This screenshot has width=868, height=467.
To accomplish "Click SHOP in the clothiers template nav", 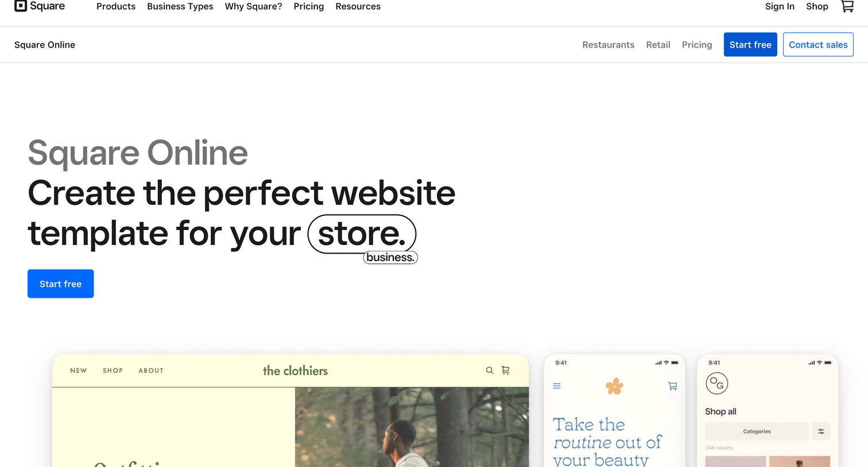I will [x=113, y=371].
